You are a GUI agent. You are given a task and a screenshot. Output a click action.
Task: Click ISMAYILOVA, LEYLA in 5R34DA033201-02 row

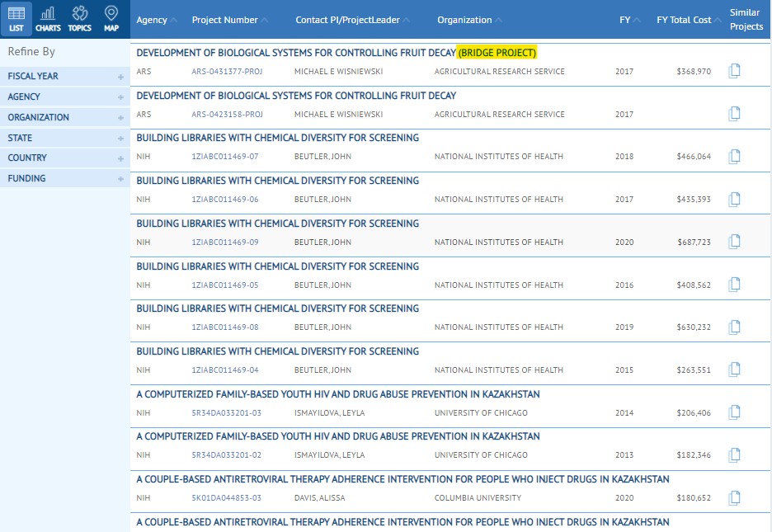pos(329,455)
